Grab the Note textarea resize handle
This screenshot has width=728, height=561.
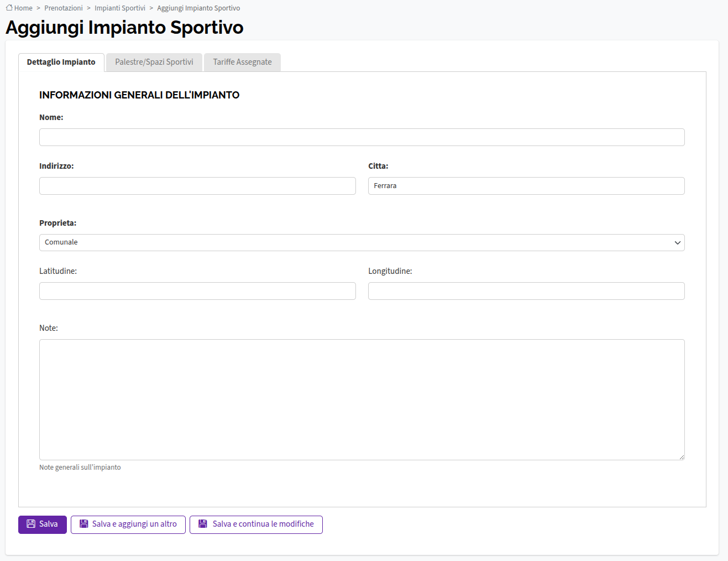pyautogui.click(x=682, y=457)
